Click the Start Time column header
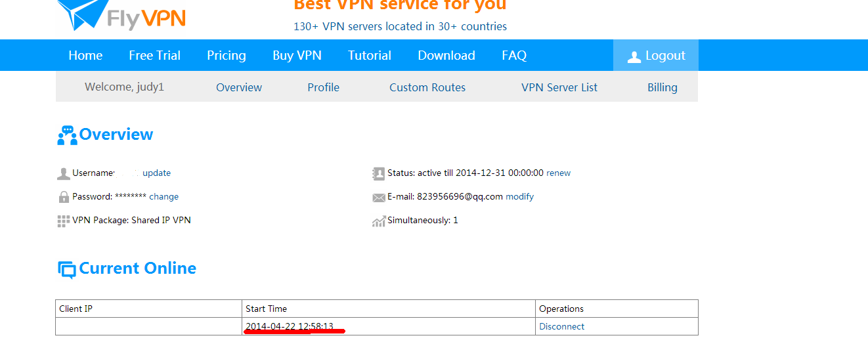Screen dimensions: 868x344 [x=266, y=309]
